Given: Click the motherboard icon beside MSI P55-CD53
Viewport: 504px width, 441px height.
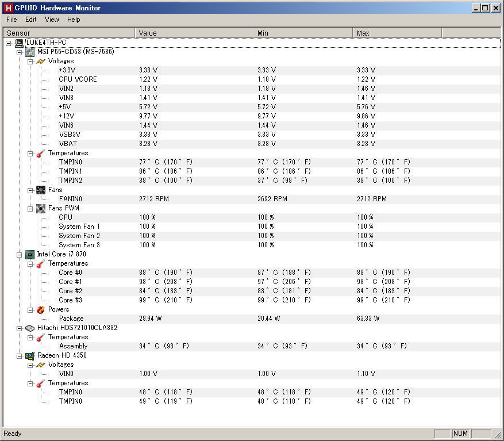Looking at the screenshot, I should [x=30, y=52].
